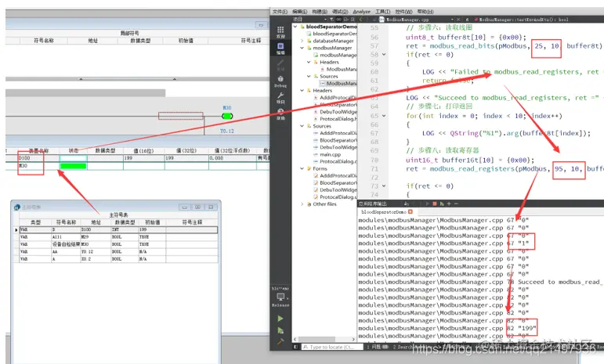604x364 pixels.
Task: Select DebuToolWidget under Forms
Action: tap(338, 189)
